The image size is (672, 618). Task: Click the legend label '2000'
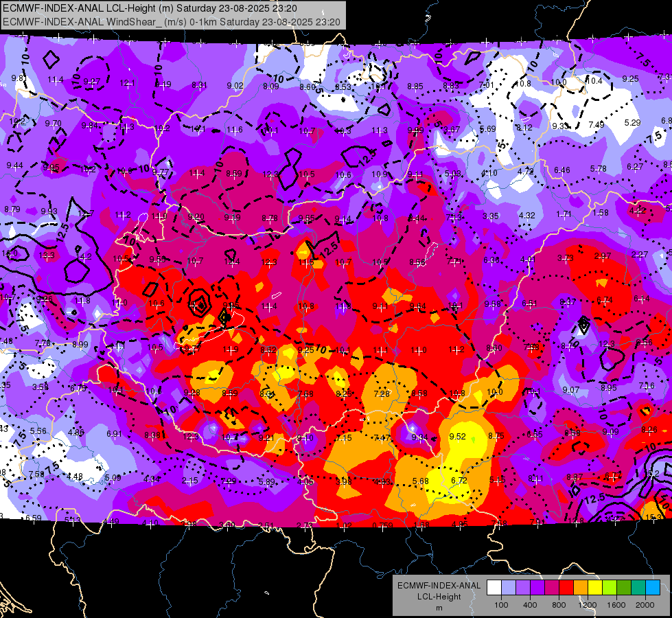(x=645, y=605)
